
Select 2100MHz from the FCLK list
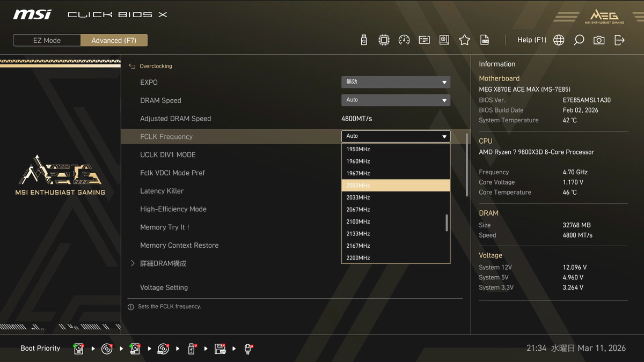click(358, 221)
